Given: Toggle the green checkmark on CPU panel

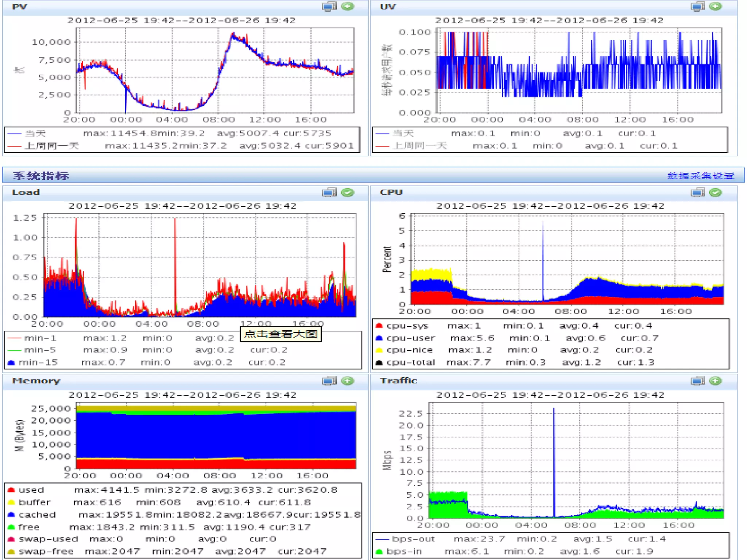Looking at the screenshot, I should pos(716,192).
